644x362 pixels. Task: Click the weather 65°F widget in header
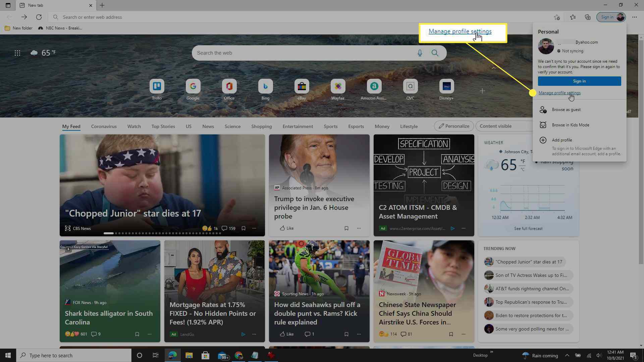point(43,53)
